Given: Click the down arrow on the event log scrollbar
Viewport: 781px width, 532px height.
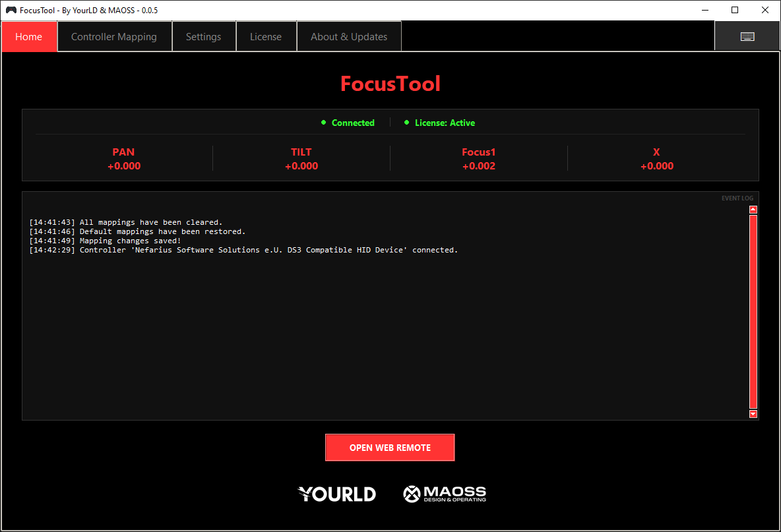Looking at the screenshot, I should [752, 414].
